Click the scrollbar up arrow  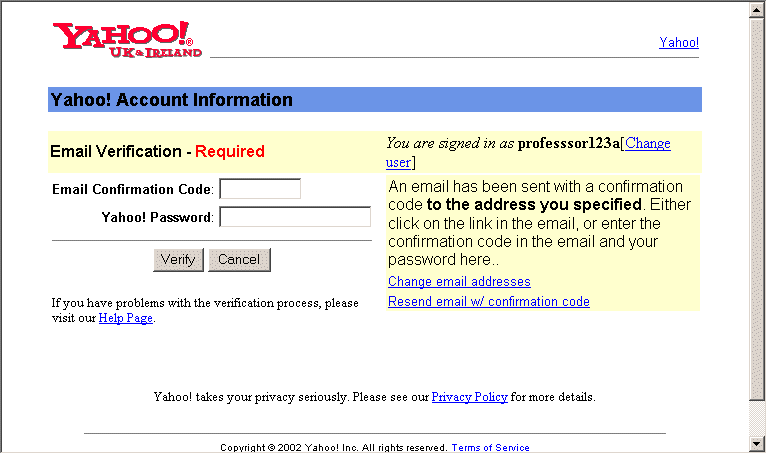pyautogui.click(x=756, y=10)
